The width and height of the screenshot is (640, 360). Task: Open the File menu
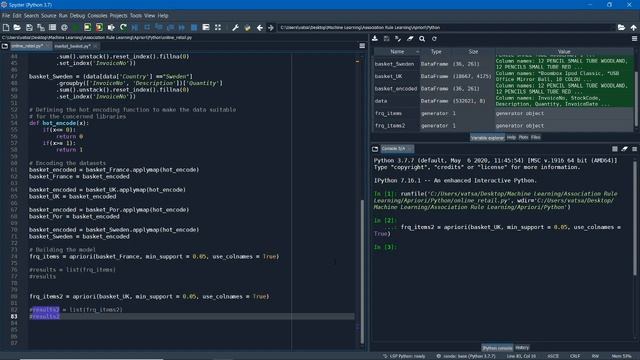[x=6, y=16]
